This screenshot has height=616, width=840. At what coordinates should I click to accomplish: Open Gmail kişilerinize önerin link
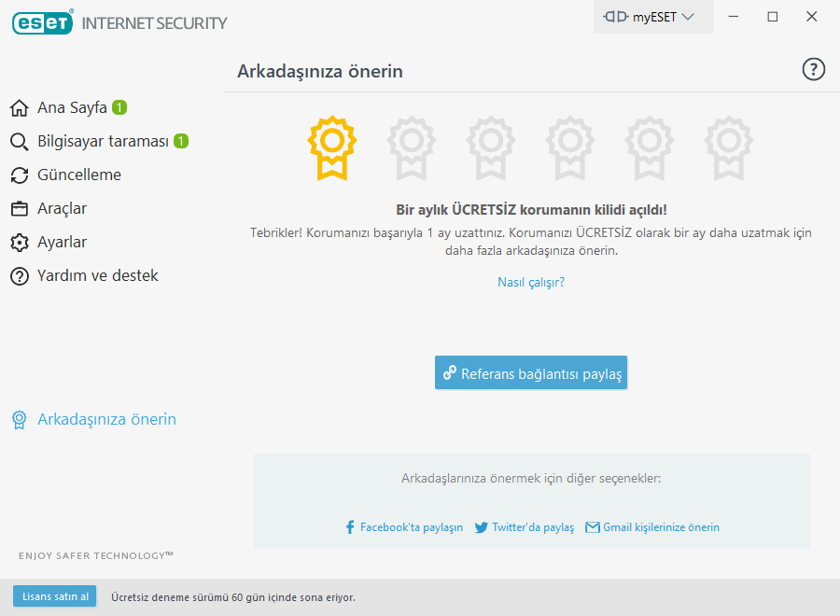661,527
